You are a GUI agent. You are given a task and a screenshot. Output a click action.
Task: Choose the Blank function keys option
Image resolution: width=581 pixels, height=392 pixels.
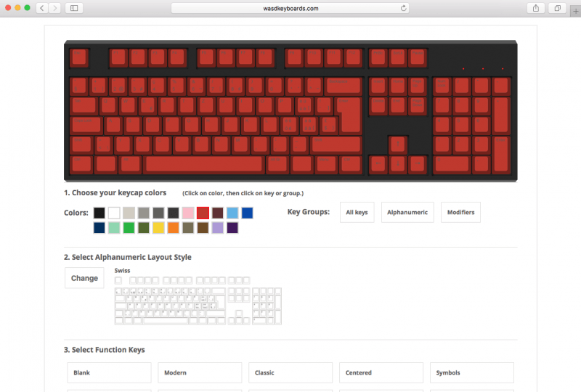point(110,372)
